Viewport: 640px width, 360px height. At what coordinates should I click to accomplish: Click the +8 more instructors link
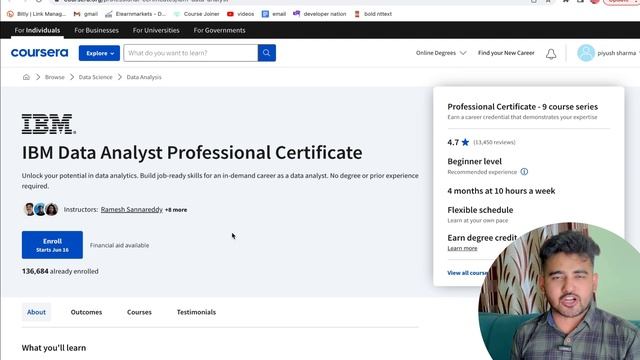click(x=176, y=210)
